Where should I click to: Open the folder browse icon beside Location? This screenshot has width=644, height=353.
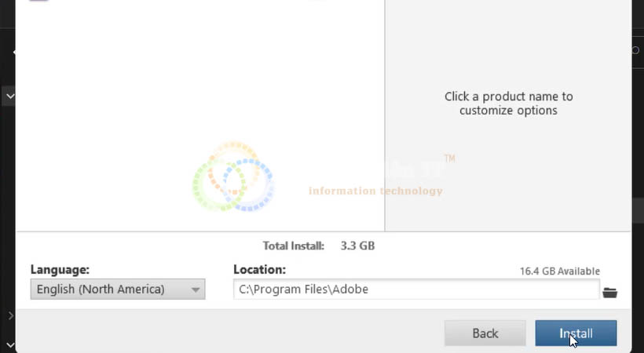click(x=610, y=293)
